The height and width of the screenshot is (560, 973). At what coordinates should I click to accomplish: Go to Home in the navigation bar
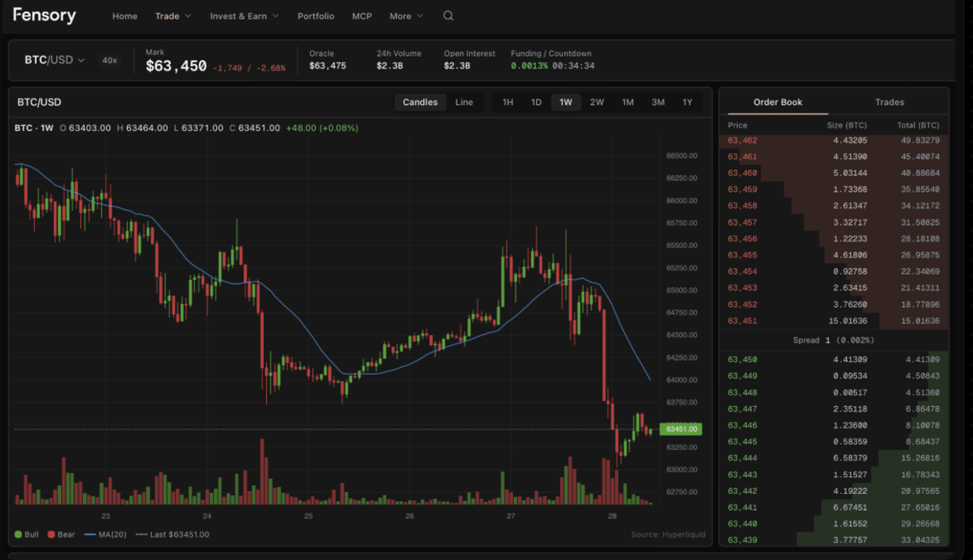[124, 16]
